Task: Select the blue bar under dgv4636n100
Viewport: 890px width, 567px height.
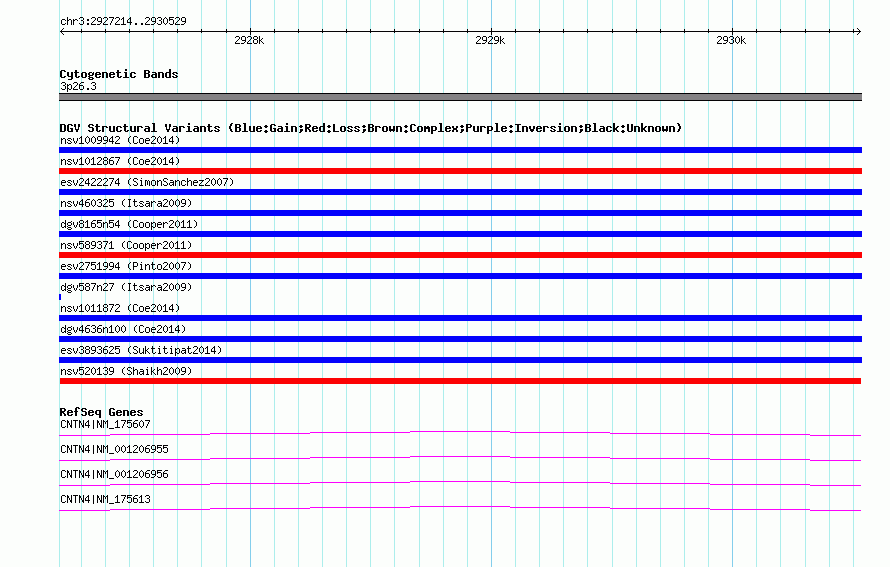Action: click(460, 339)
